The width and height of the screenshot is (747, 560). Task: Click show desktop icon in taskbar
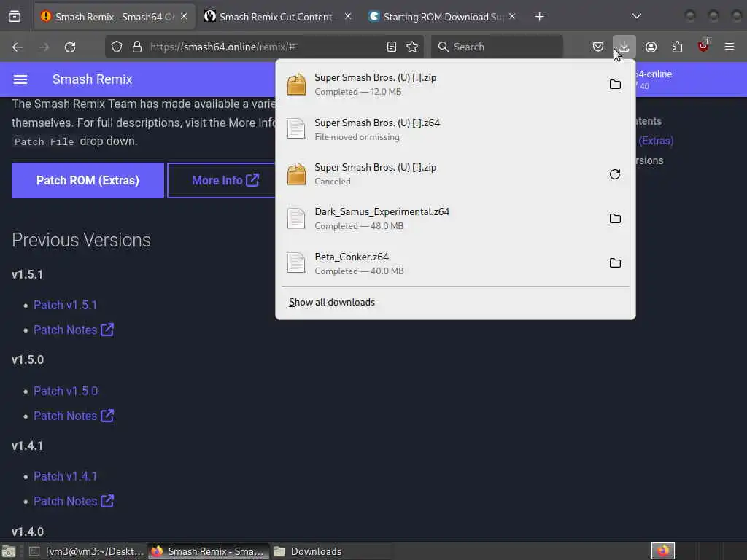9,552
